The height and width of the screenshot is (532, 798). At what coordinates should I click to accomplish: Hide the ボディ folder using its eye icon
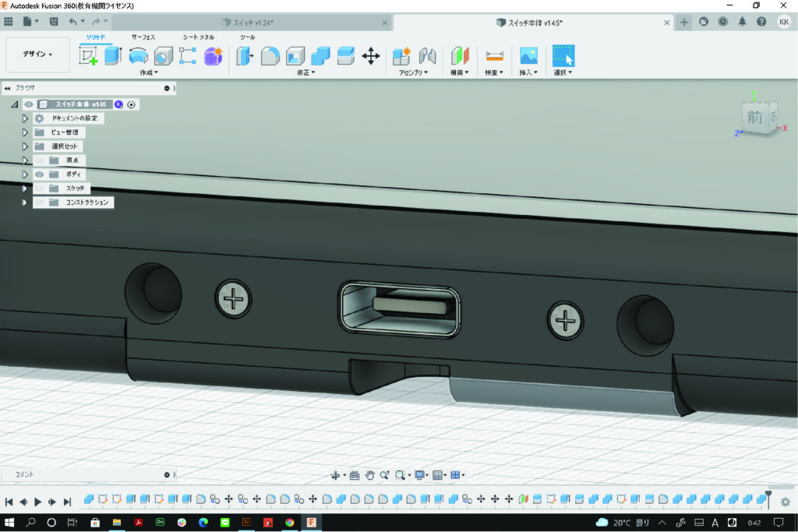click(x=39, y=174)
